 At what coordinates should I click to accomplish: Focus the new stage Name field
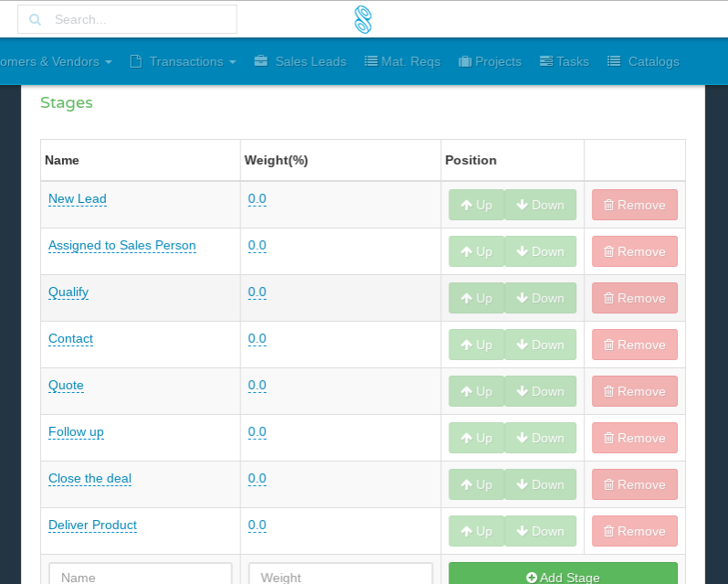[140, 576]
